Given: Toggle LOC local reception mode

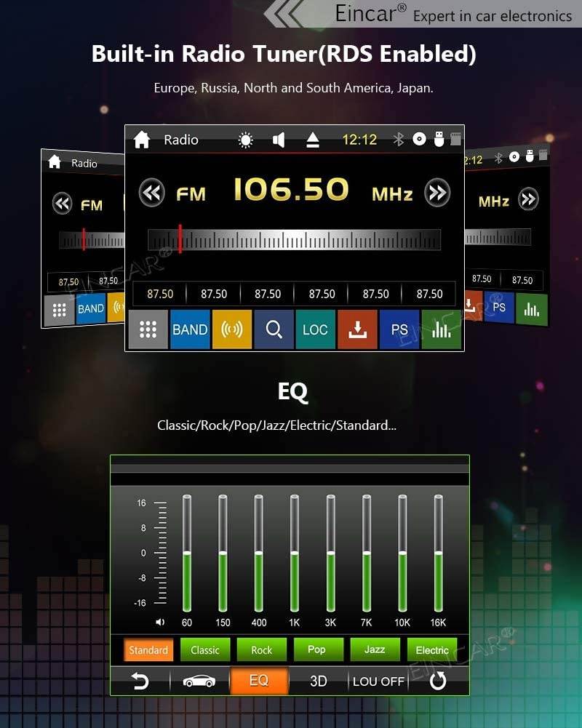Looking at the screenshot, I should [315, 329].
